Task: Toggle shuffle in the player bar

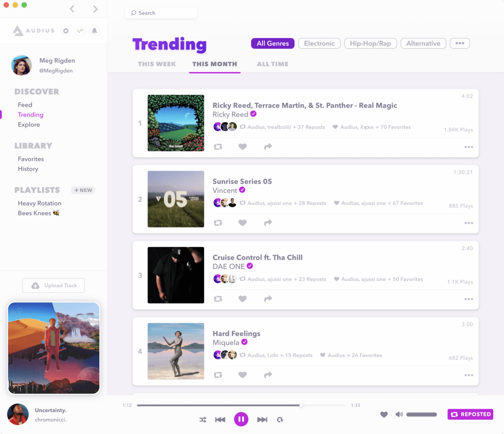Action: point(203,420)
